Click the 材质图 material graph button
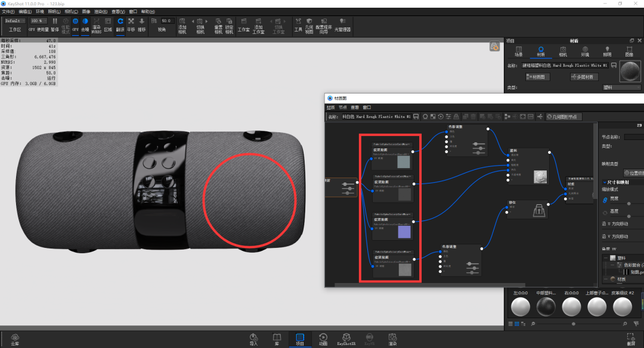Viewport: 644px width, 348px height. pos(538,77)
